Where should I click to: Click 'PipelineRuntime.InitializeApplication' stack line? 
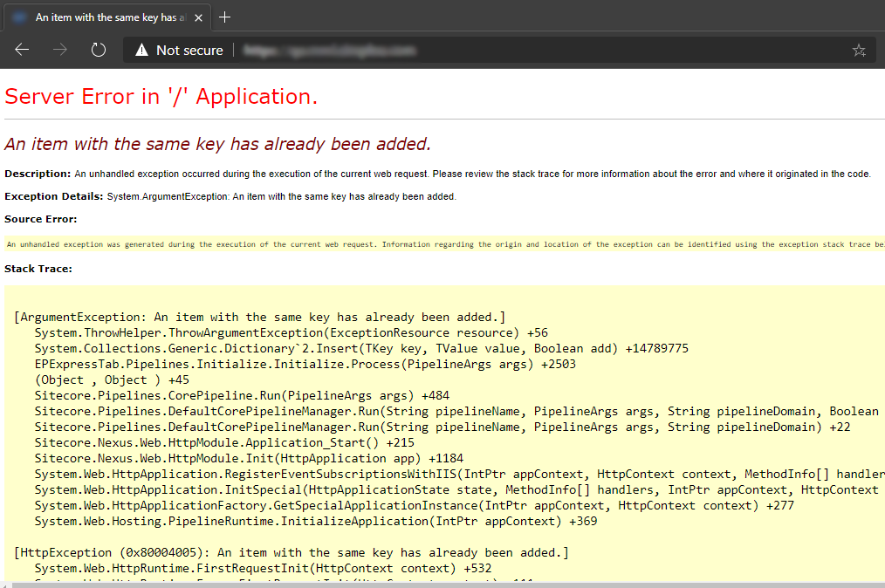pyautogui.click(x=316, y=522)
